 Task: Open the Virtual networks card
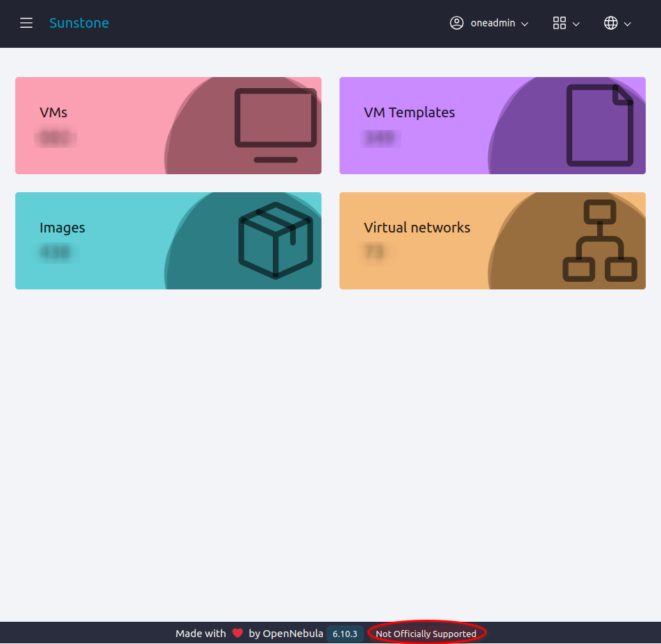(492, 241)
